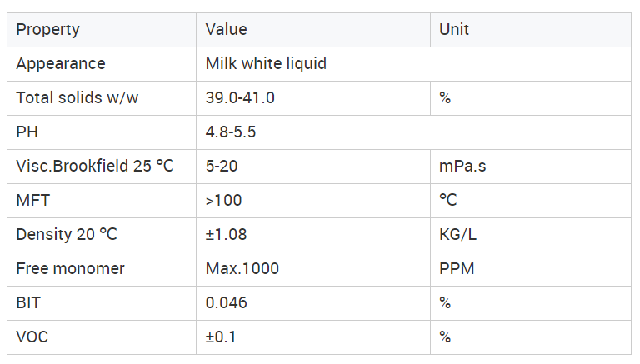Click the KG/L unit cell

(531, 235)
